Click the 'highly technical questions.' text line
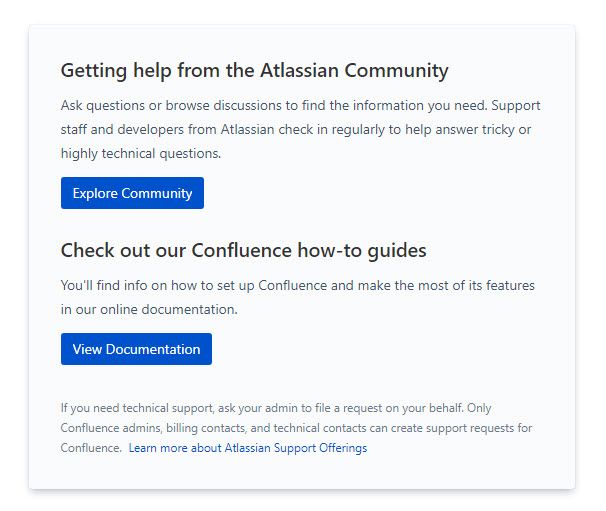Image resolution: width=606 pixels, height=511 pixels. [141, 153]
